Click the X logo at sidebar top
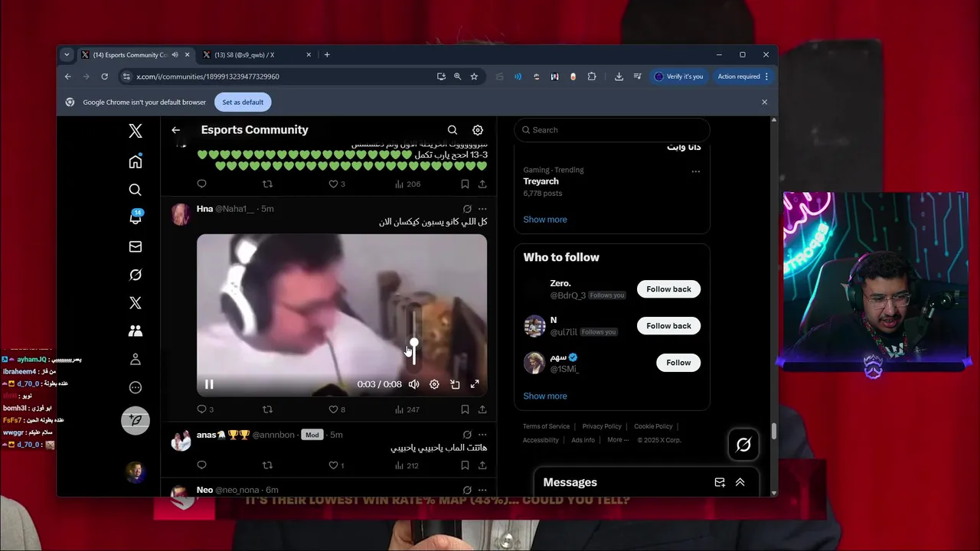 (x=136, y=131)
